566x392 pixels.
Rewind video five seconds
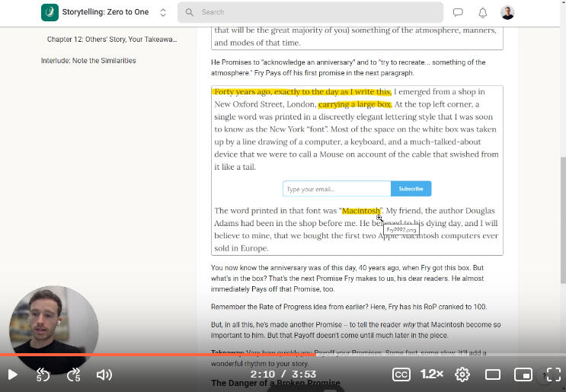click(x=43, y=374)
